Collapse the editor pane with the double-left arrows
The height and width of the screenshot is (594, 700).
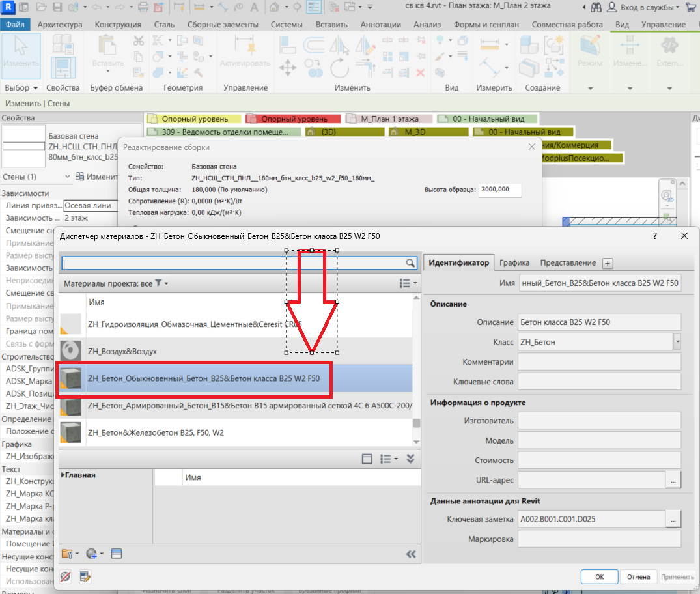[411, 554]
